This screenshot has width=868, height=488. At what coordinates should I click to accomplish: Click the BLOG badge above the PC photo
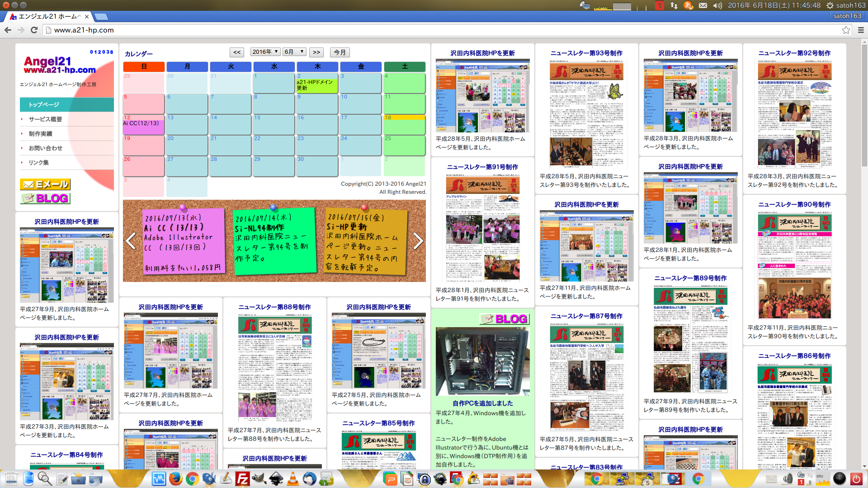coord(504,319)
